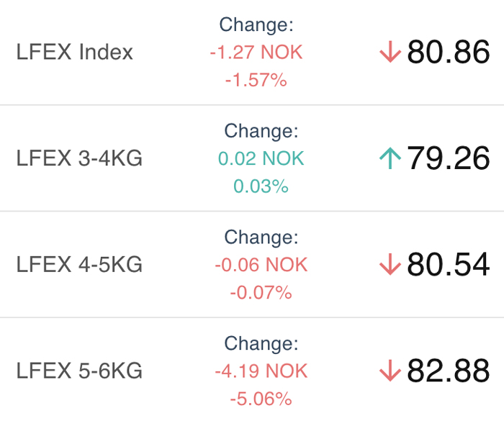504x421 pixels.
Task: Click the -1.57% percentage change
Action: tap(256, 80)
